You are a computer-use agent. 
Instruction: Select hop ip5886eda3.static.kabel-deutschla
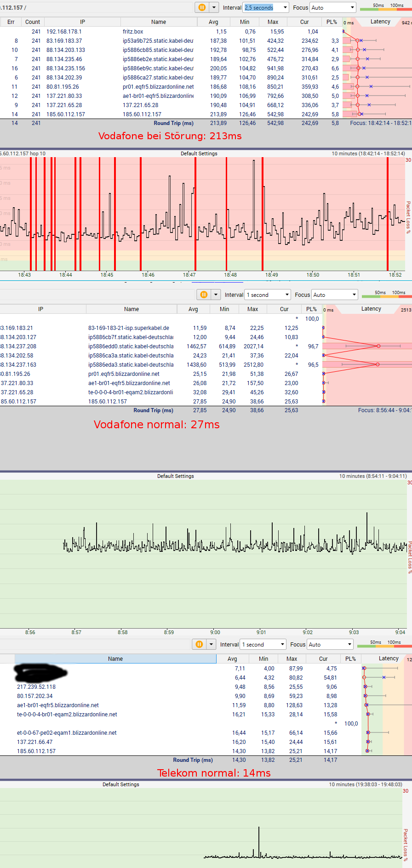tap(131, 365)
